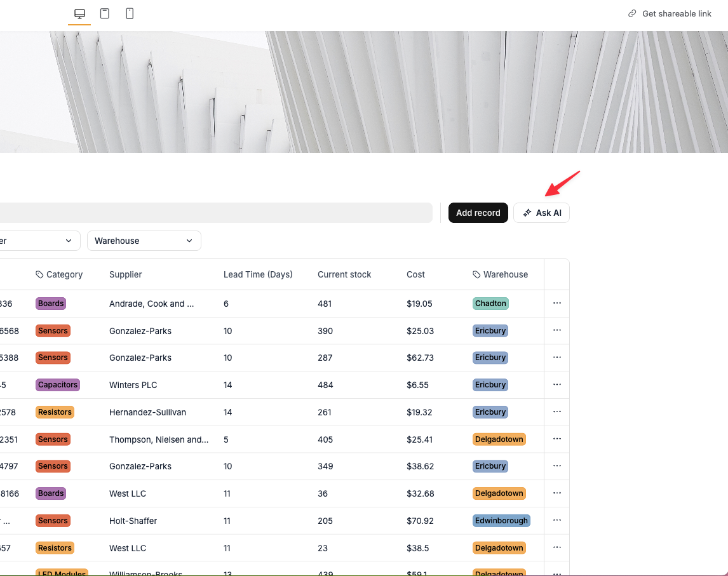Click the Add record button

pos(478,213)
